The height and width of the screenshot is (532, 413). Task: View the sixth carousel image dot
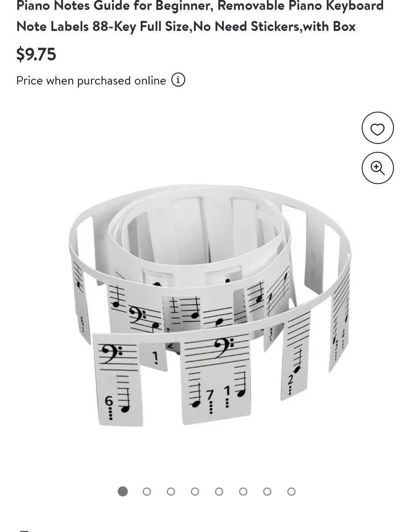[243, 491]
